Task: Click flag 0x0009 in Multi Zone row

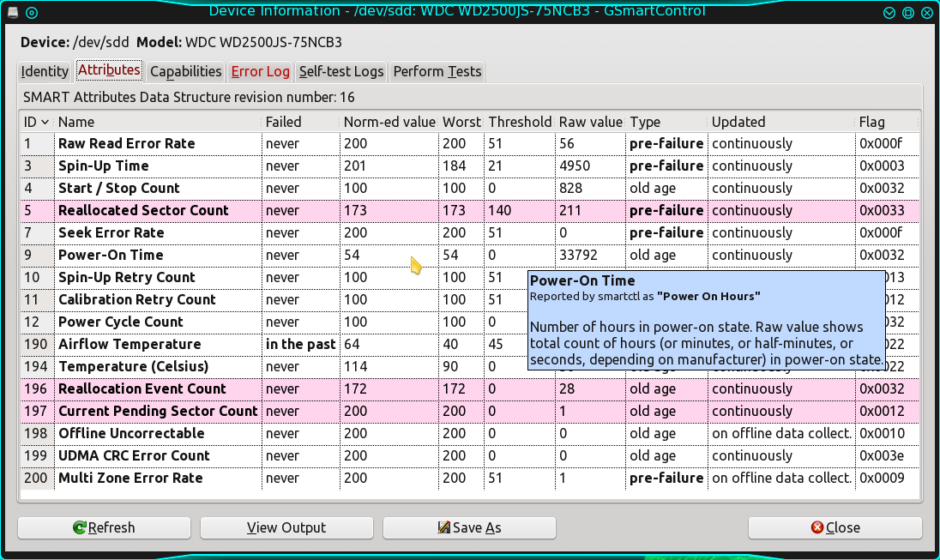Action: tap(882, 478)
